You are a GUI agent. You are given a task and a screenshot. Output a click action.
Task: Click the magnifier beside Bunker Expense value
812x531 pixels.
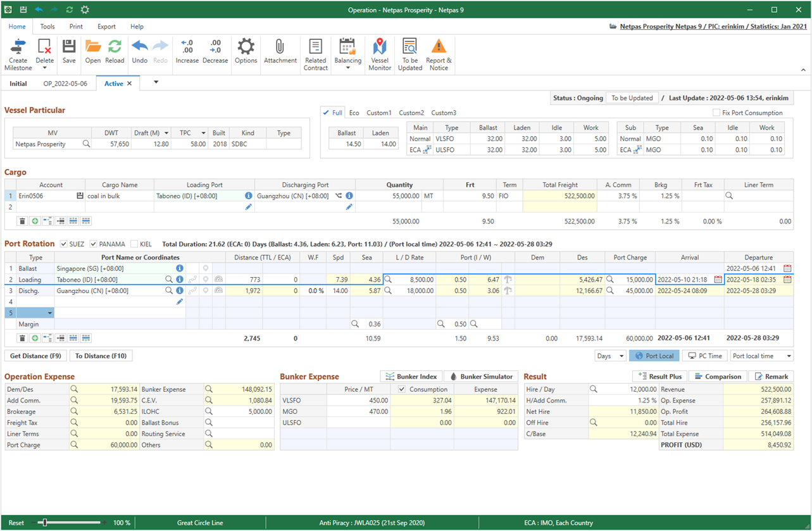click(208, 389)
